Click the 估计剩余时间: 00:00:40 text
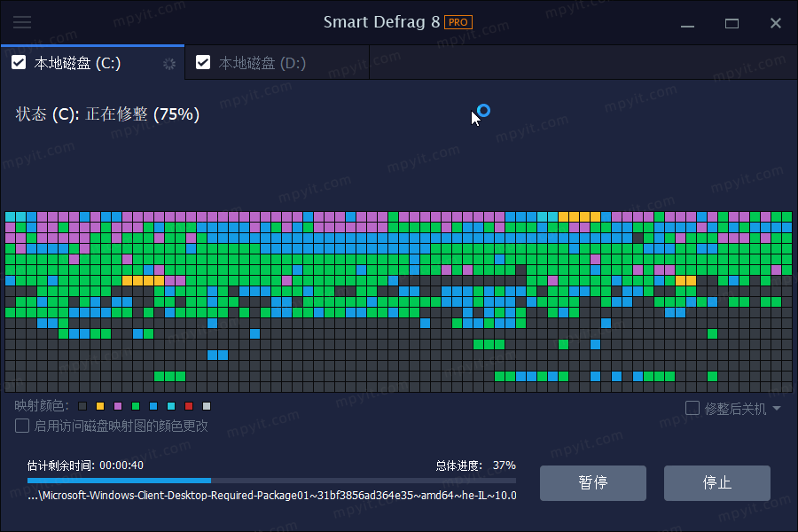Image resolution: width=798 pixels, height=532 pixels. click(85, 465)
